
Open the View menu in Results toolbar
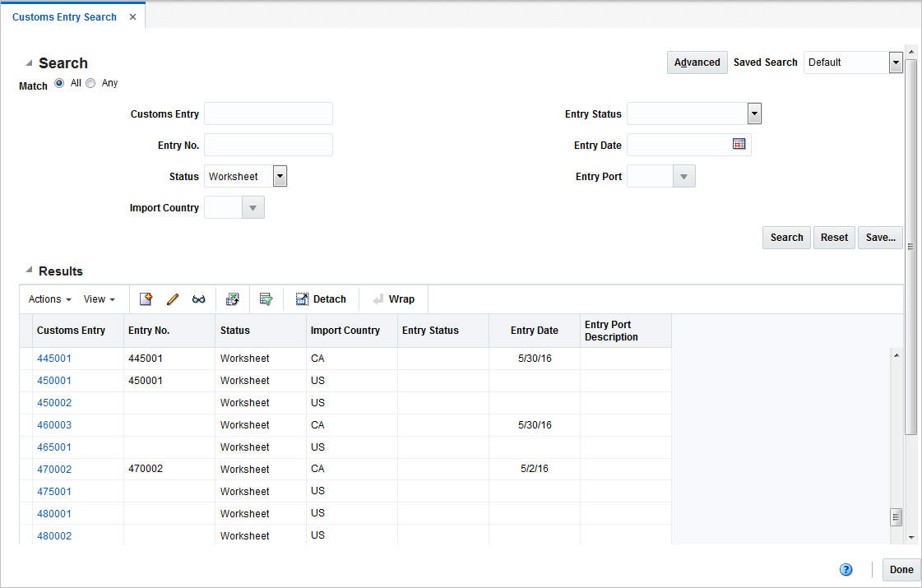(x=98, y=299)
